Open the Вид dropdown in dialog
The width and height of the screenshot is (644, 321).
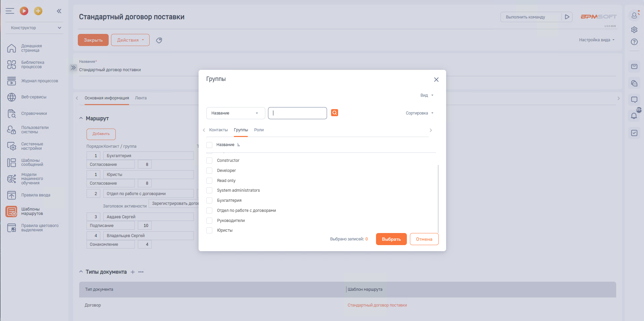pos(427,95)
